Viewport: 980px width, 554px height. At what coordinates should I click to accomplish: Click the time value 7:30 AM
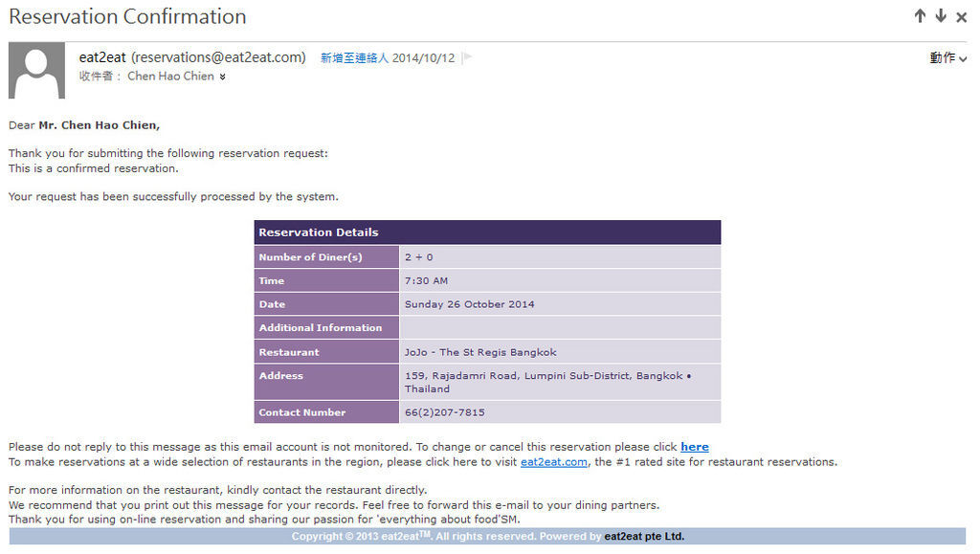(426, 280)
